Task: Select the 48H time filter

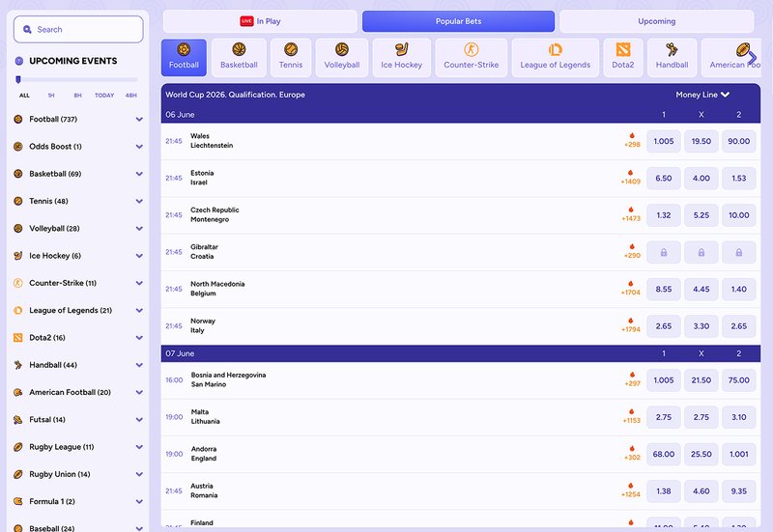Action: (x=130, y=96)
